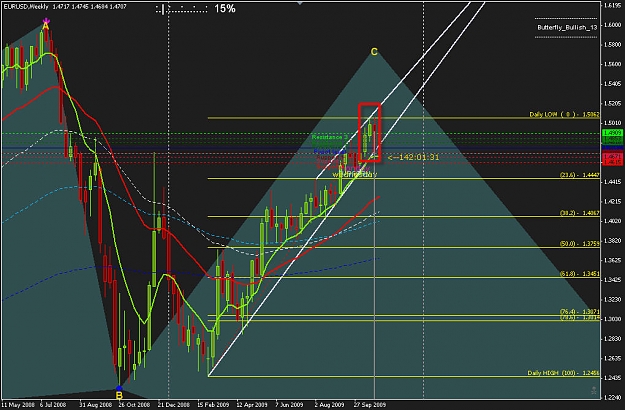Click the bright green 1.4909 price tag

(x=613, y=133)
